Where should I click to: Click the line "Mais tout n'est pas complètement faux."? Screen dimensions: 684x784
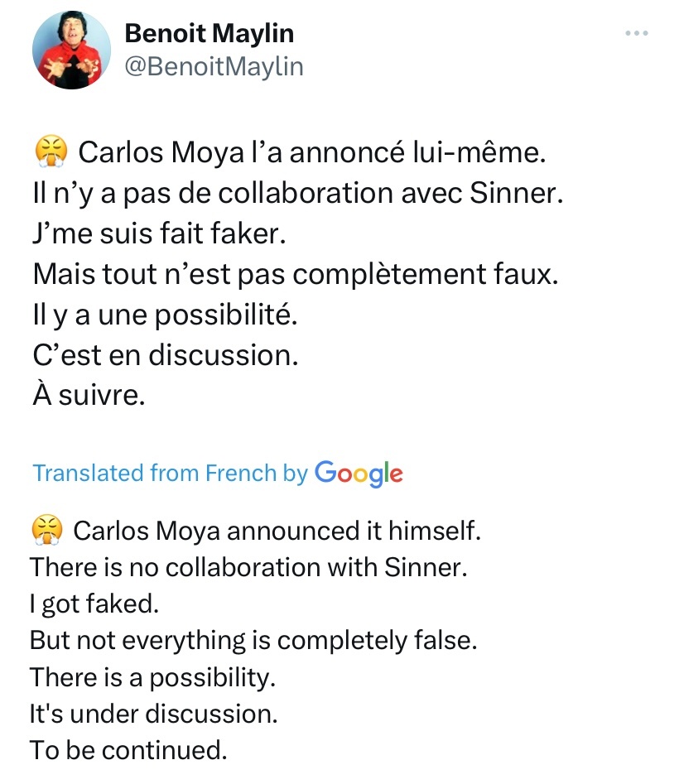tap(296, 274)
